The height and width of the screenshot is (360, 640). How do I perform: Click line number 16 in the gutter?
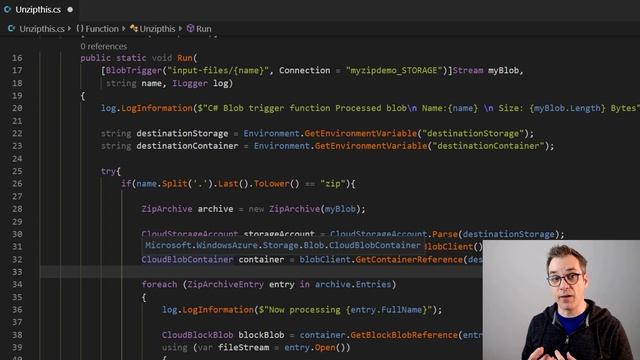click(17, 58)
